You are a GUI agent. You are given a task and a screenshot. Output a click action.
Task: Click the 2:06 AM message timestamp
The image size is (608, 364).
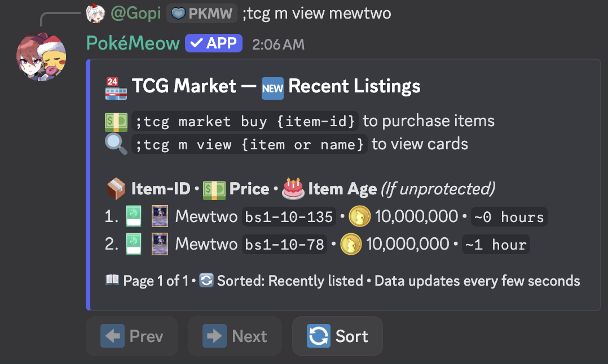click(x=278, y=44)
